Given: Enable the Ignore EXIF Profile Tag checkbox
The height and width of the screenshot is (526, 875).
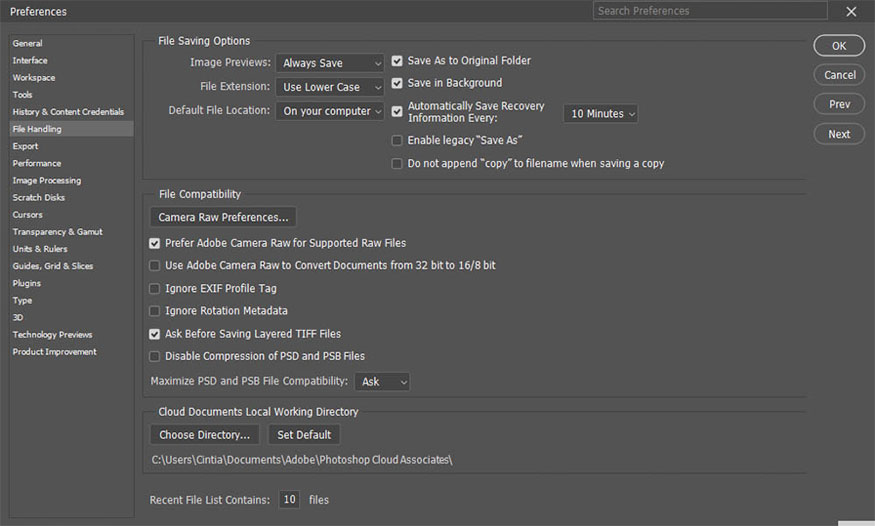Looking at the screenshot, I should click(x=155, y=288).
